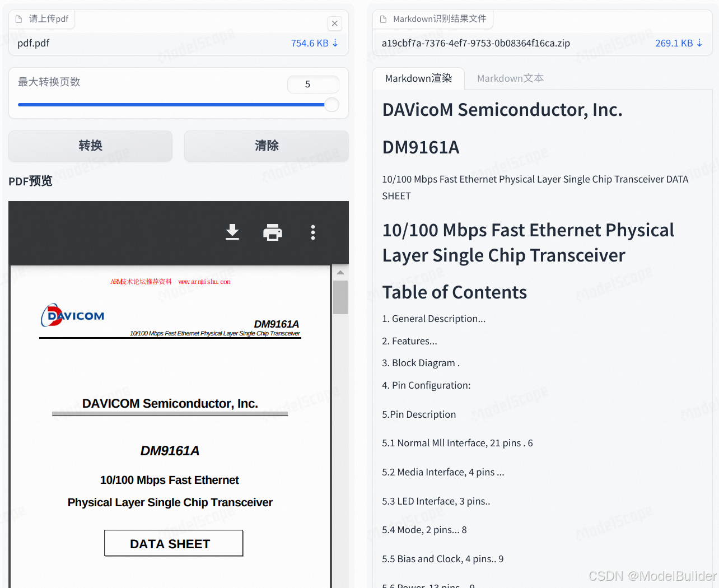Click the DATA SHEET box in the PDF

[174, 543]
